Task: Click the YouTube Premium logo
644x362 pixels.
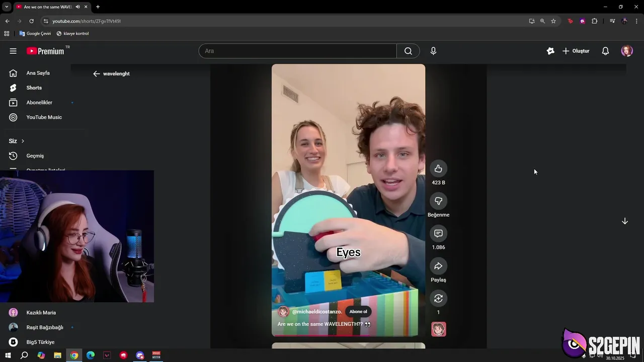Action: click(x=45, y=51)
